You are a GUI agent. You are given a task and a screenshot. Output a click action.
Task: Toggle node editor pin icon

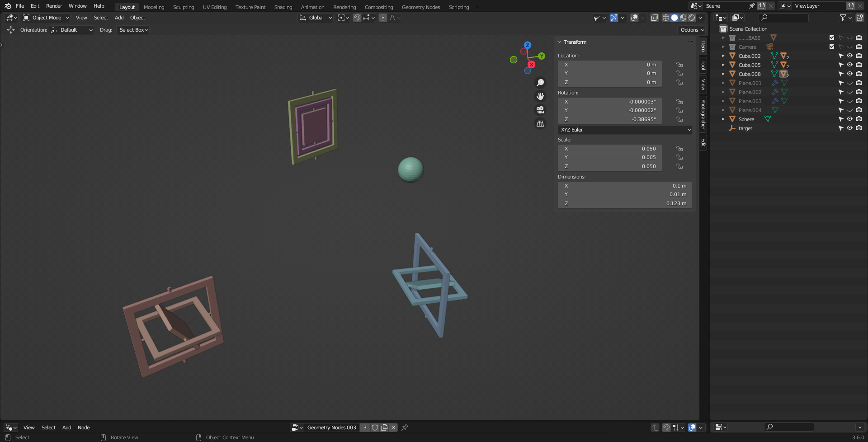(405, 428)
